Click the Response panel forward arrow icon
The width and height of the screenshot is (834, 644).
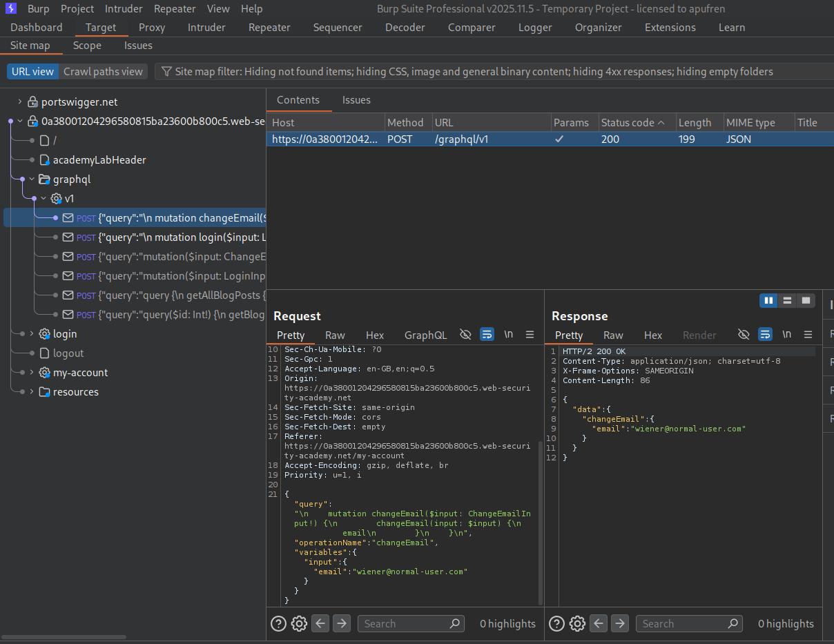(620, 624)
